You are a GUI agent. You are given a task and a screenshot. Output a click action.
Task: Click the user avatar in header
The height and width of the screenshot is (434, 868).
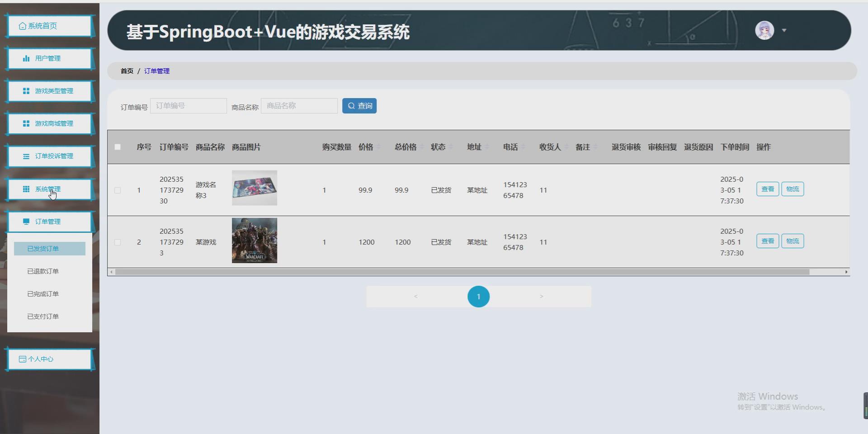pos(764,30)
